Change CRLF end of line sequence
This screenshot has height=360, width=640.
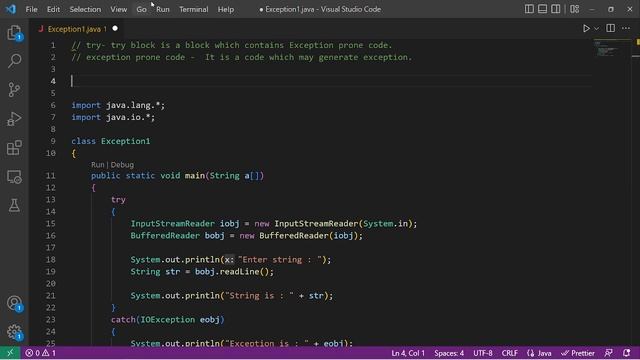(509, 353)
